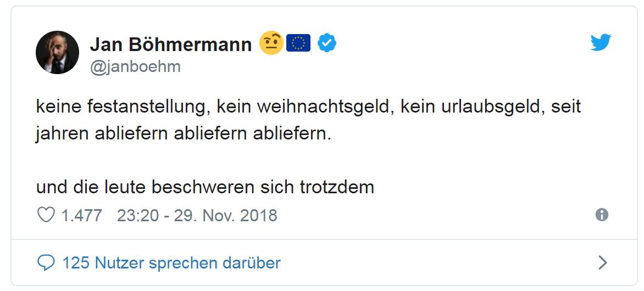644x291 pixels.
Task: Open the Jan Böhmermann profile name
Action: 171,44
